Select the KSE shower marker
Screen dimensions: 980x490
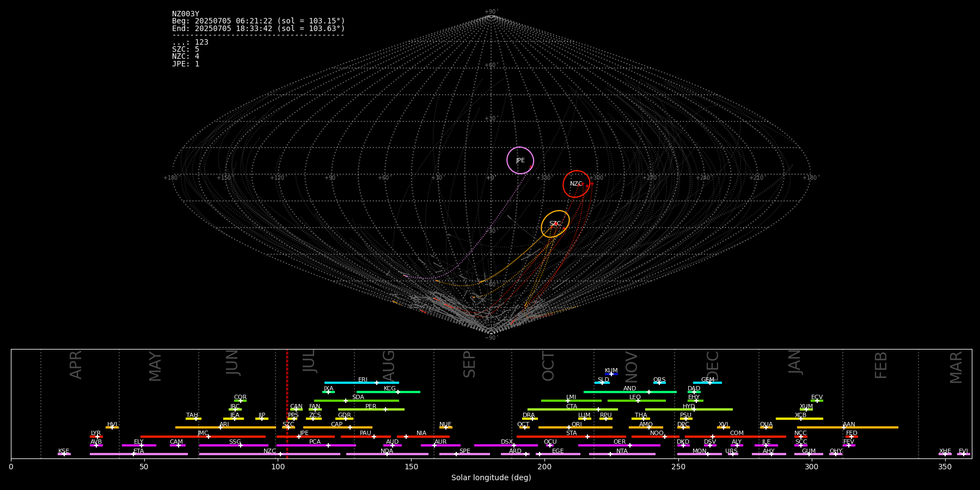click(x=64, y=454)
